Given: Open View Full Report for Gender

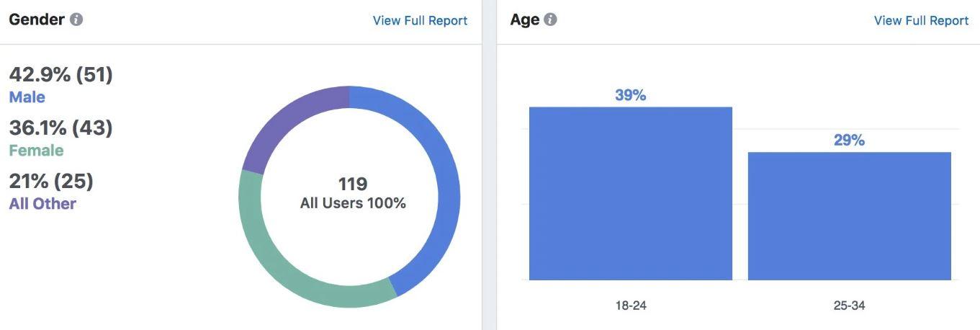Looking at the screenshot, I should click(420, 21).
